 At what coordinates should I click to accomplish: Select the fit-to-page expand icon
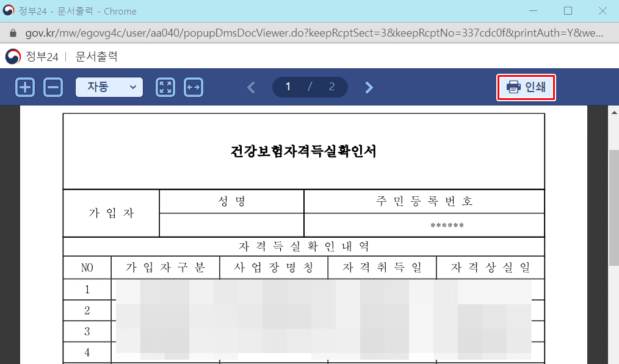coord(165,87)
